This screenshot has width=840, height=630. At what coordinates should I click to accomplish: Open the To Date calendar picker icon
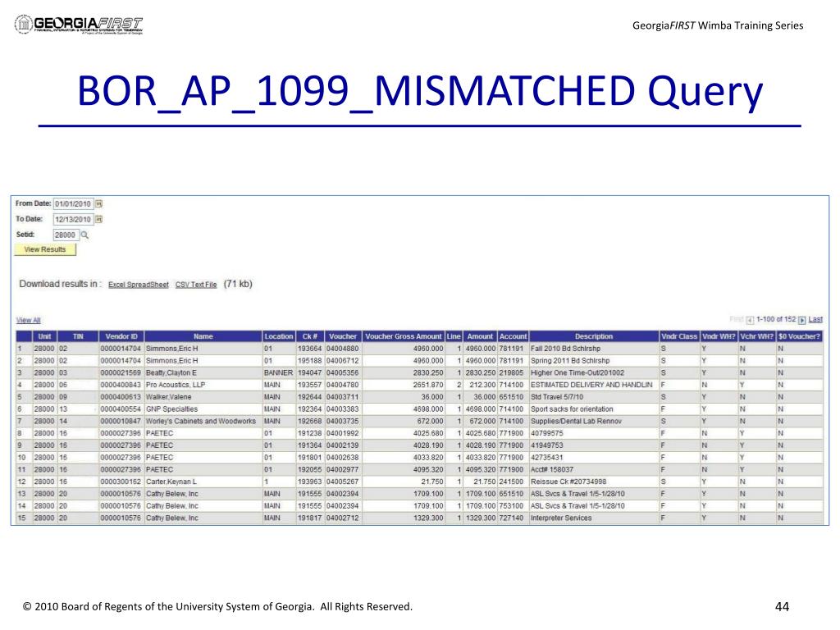[x=98, y=219]
